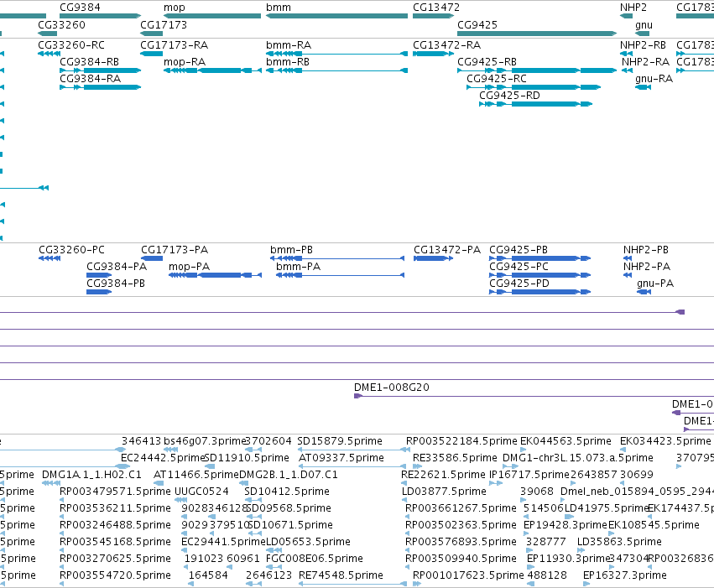
Task: Select EST SD15879.5prime
Action: pyautogui.click(x=340, y=441)
